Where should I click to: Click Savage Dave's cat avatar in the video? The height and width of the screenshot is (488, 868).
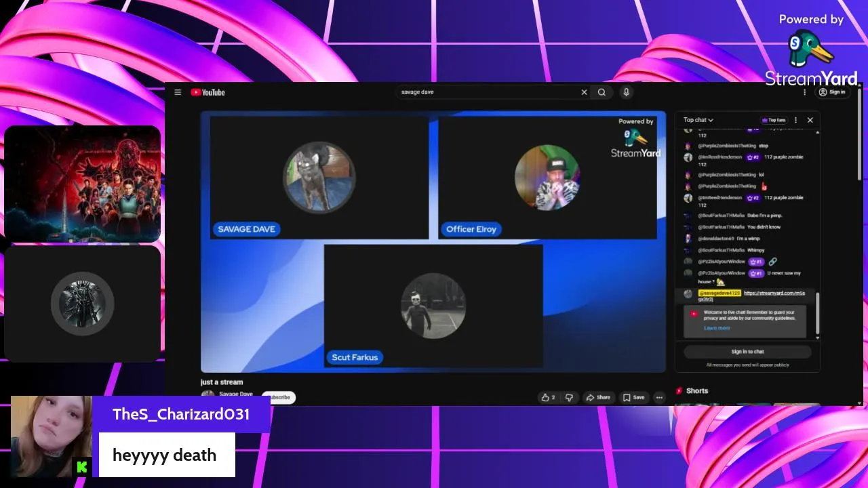(x=319, y=178)
